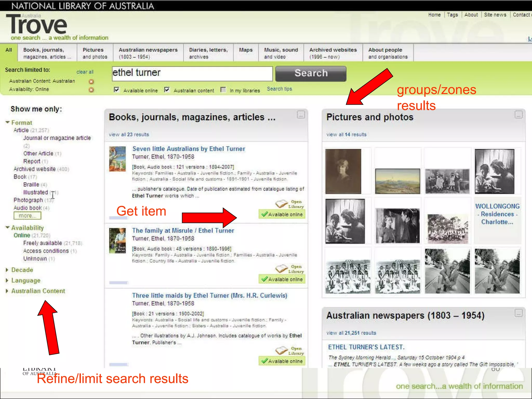Toggle the Australian content checkbox
Screen dimensions: 532x399
pos(167,90)
